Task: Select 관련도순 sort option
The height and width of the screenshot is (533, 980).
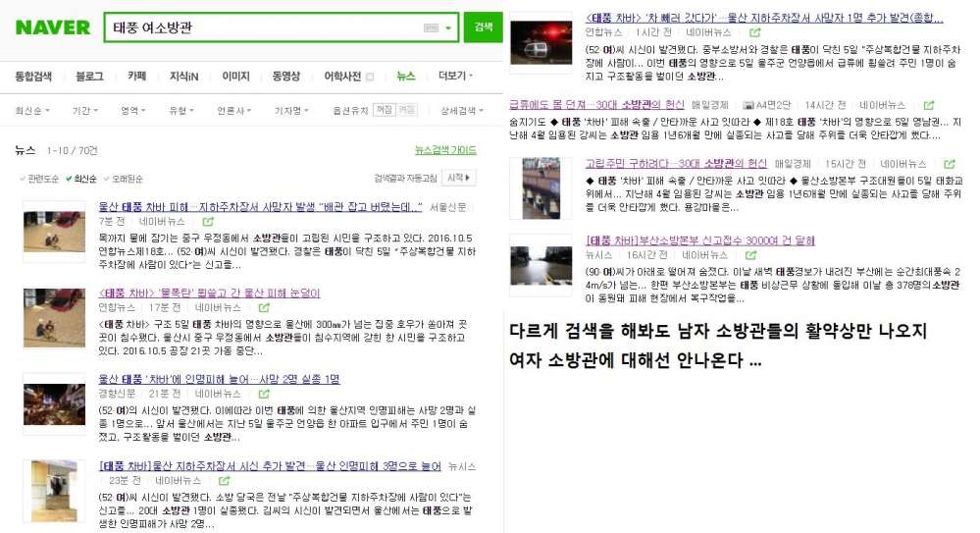Action: (x=39, y=179)
